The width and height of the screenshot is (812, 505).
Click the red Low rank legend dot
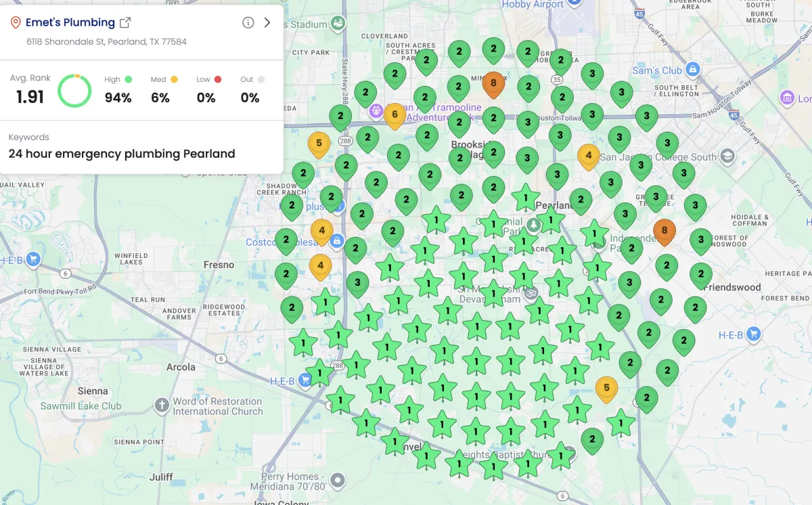[218, 79]
